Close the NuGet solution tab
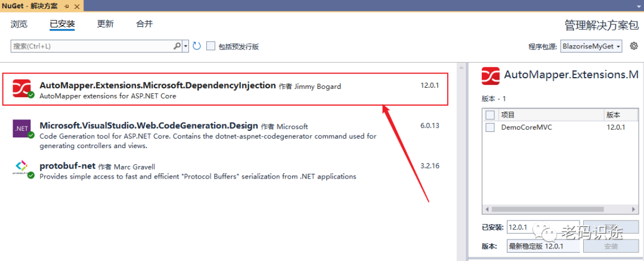The height and width of the screenshot is (261, 644). click(x=76, y=5)
